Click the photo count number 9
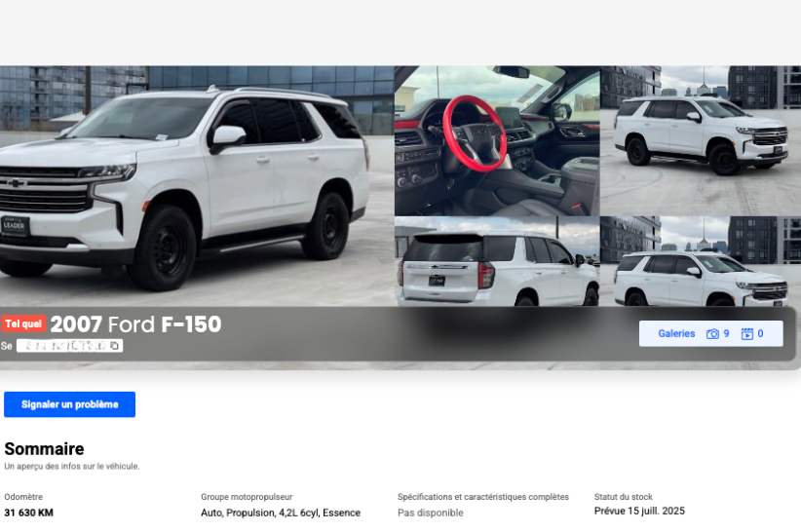 tap(726, 333)
